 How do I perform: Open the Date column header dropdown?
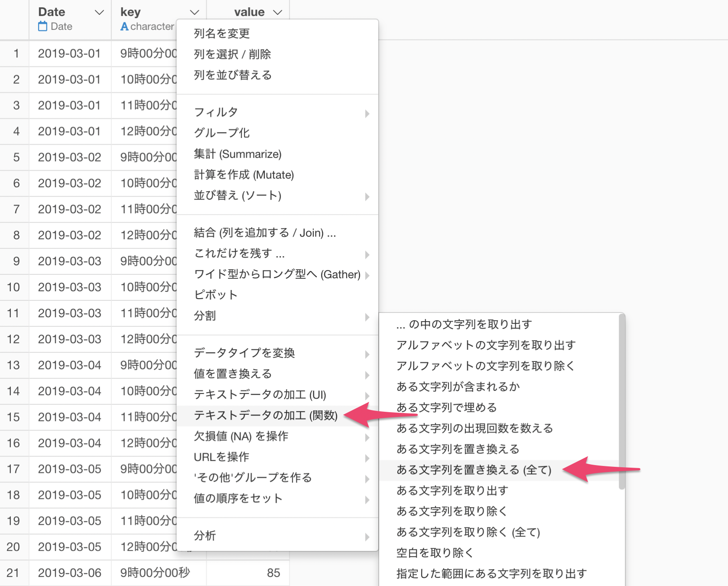99,13
